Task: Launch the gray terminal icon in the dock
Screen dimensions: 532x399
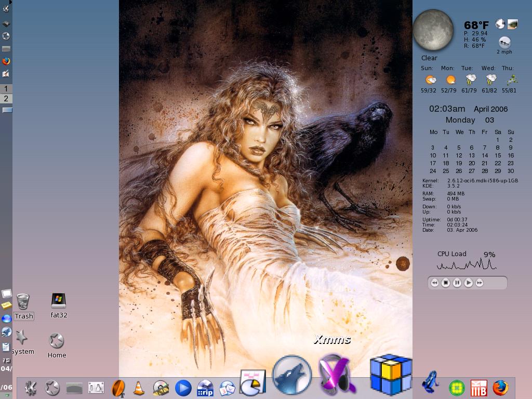Action: point(74,388)
